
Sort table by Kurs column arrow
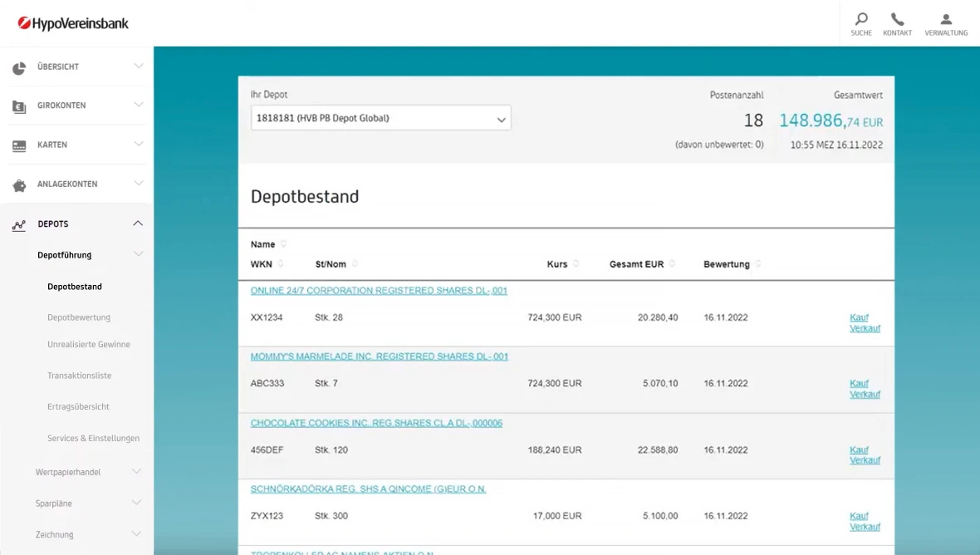(577, 264)
